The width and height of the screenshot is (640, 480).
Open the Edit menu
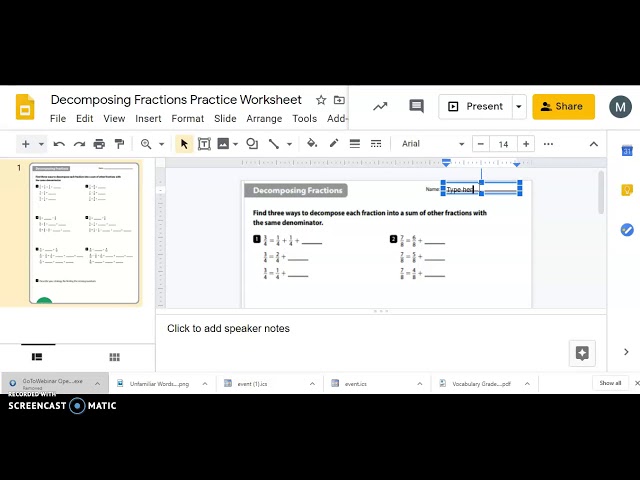coord(84,118)
